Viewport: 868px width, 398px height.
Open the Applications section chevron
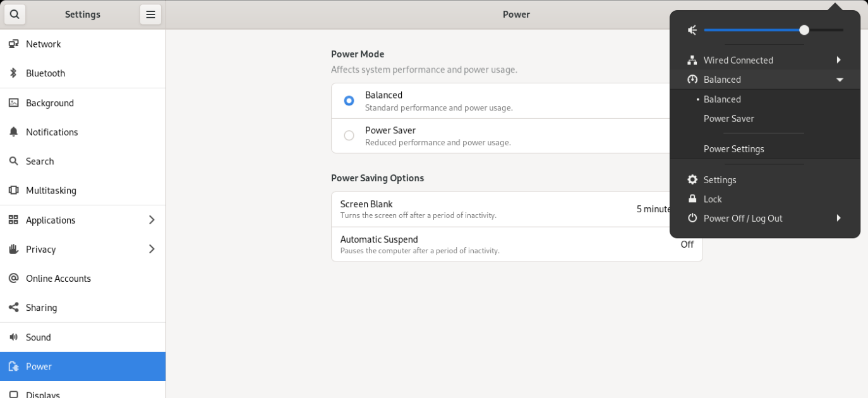152,220
